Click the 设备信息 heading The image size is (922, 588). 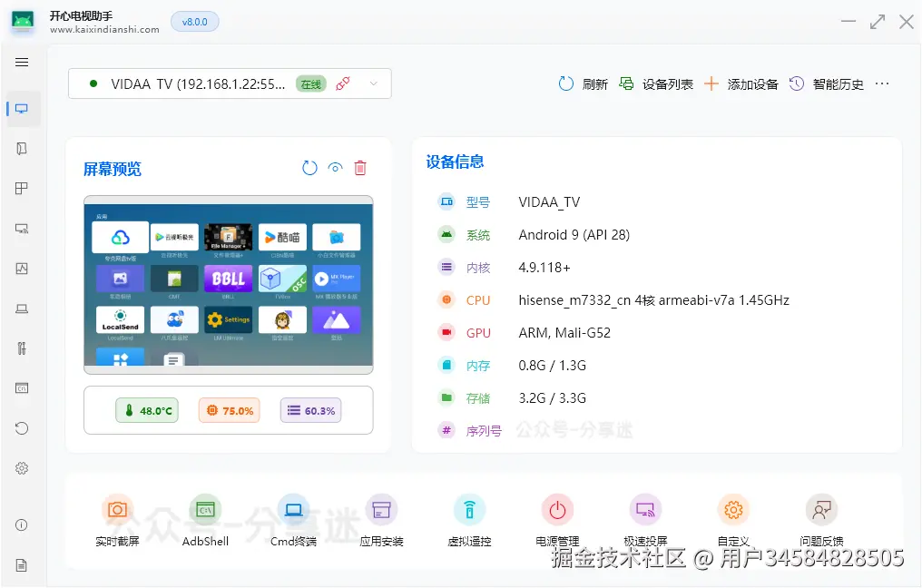pyautogui.click(x=455, y=162)
